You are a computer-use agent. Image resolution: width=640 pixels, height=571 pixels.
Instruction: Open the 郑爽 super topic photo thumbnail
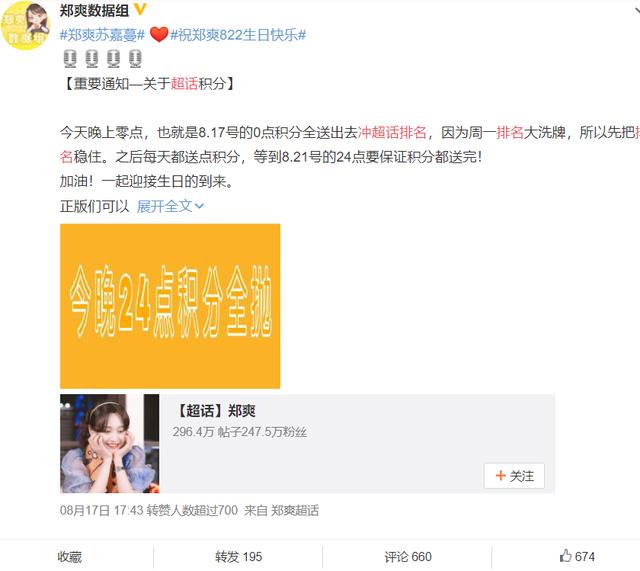point(110,444)
